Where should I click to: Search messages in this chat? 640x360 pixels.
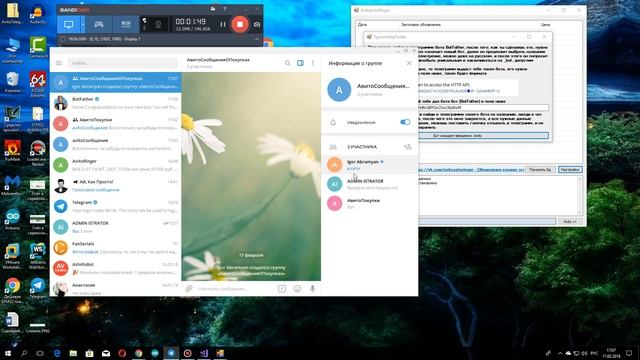tap(287, 63)
